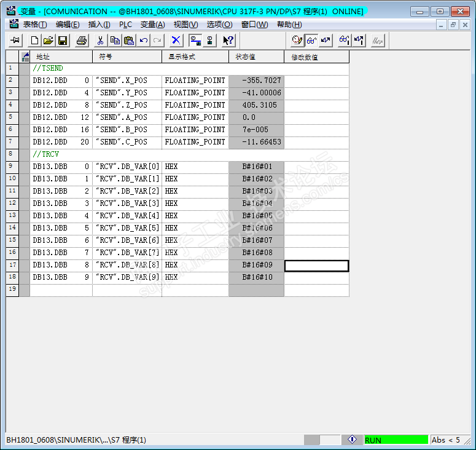Select row header number 9
The height and width of the screenshot is (450, 476).
pyautogui.click(x=12, y=167)
